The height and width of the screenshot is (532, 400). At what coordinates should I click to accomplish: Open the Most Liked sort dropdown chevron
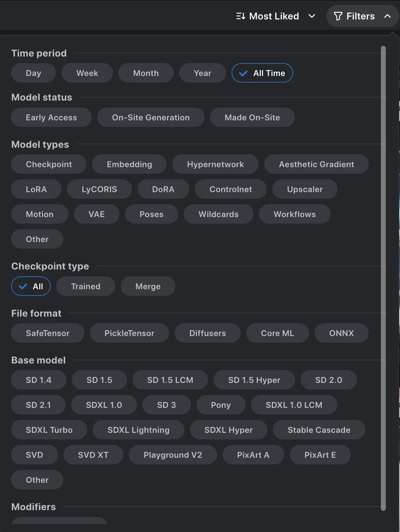(312, 16)
